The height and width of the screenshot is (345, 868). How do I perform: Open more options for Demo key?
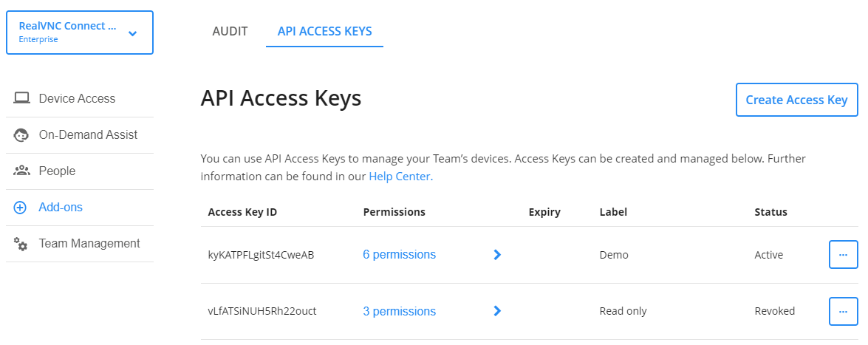pyautogui.click(x=843, y=255)
